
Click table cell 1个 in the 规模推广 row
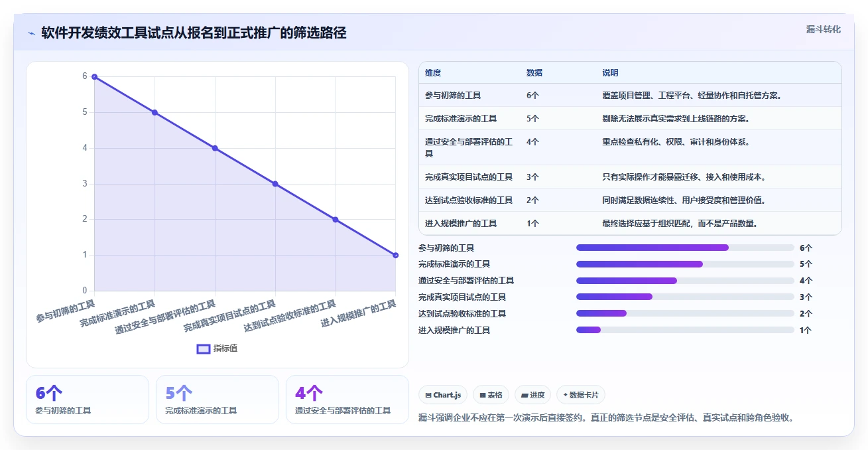532,224
